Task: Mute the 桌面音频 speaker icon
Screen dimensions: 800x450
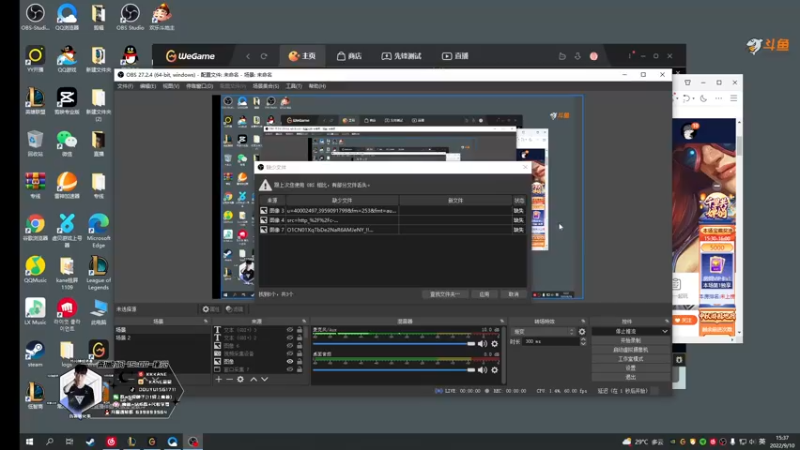Action: pos(482,370)
